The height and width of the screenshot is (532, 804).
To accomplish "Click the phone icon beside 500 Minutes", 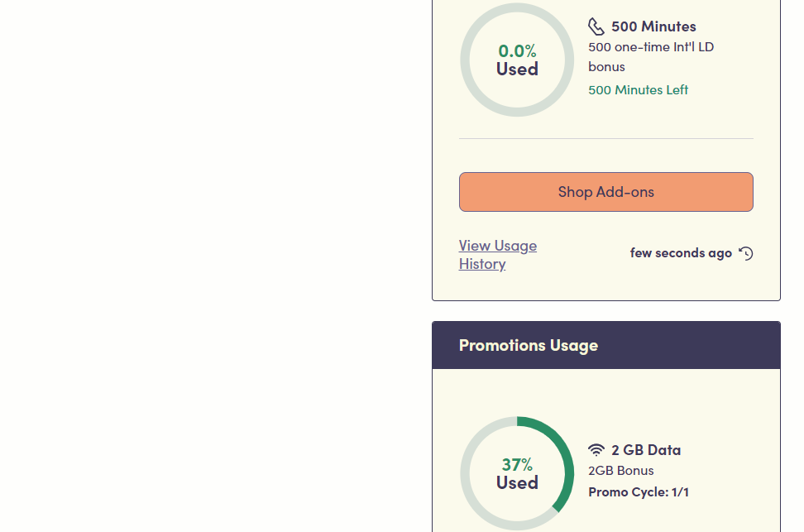I will click(596, 26).
